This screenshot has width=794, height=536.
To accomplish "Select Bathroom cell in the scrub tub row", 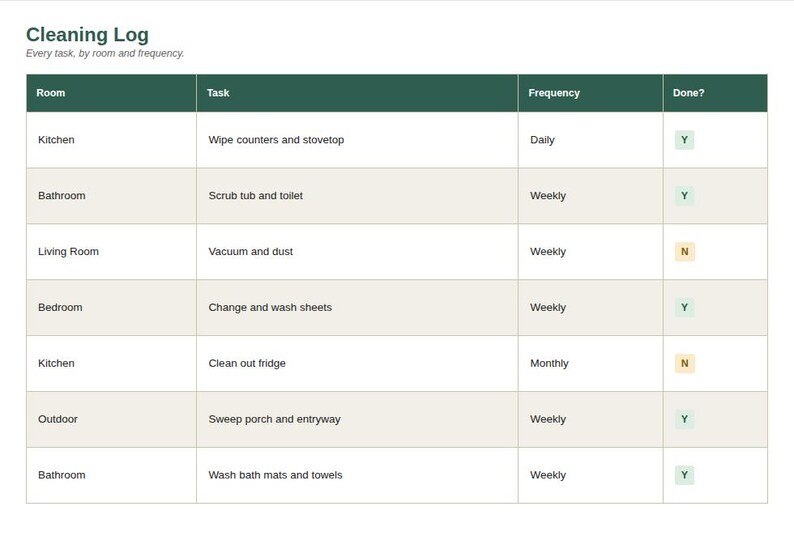I will click(111, 196).
